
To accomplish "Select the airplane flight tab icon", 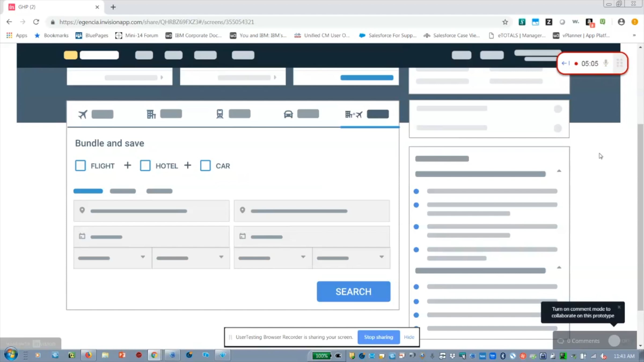I will [x=83, y=114].
